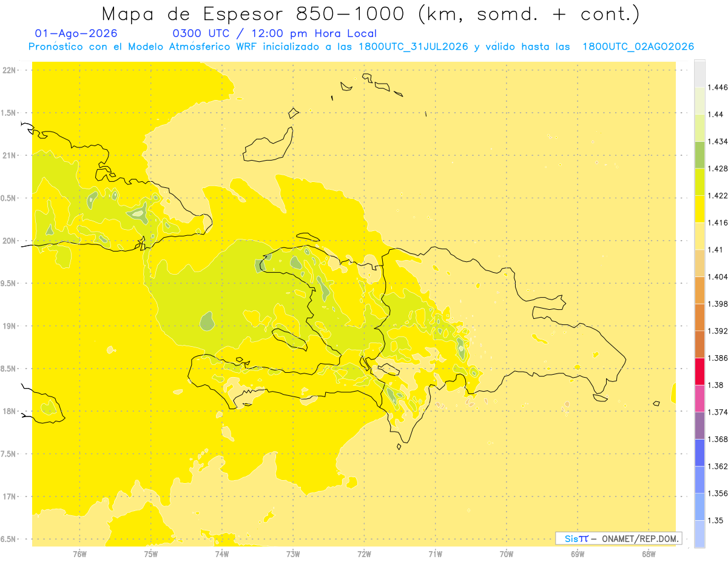
Task: Click the legend value '1.398'
Action: [x=718, y=304]
